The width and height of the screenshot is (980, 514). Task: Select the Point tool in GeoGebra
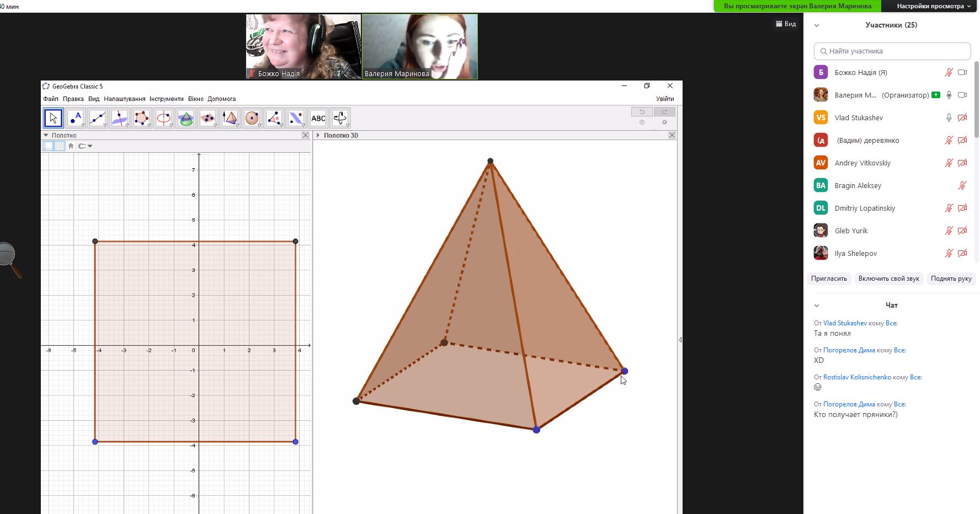[x=76, y=118]
